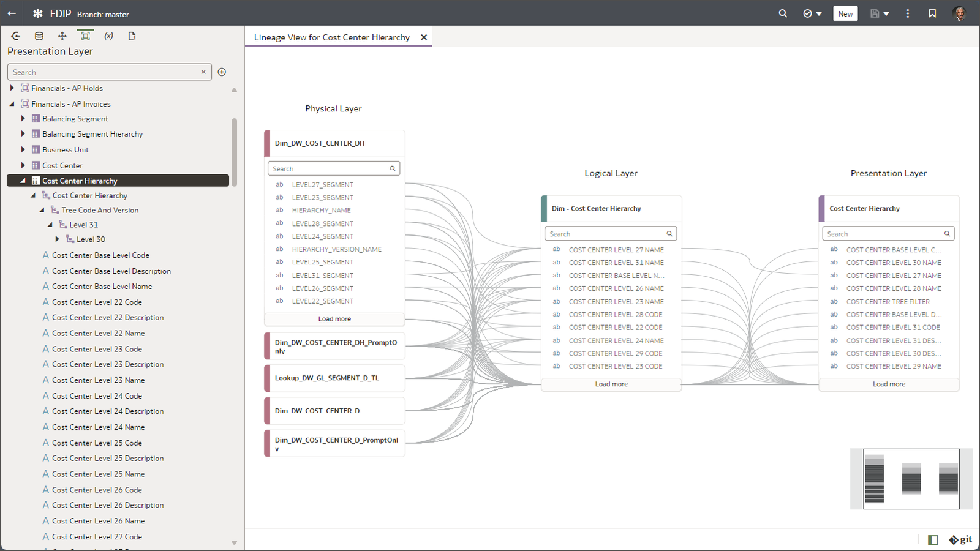Expand the Financials - AP Holds node
This screenshot has height=551, width=980.
[x=11, y=88]
